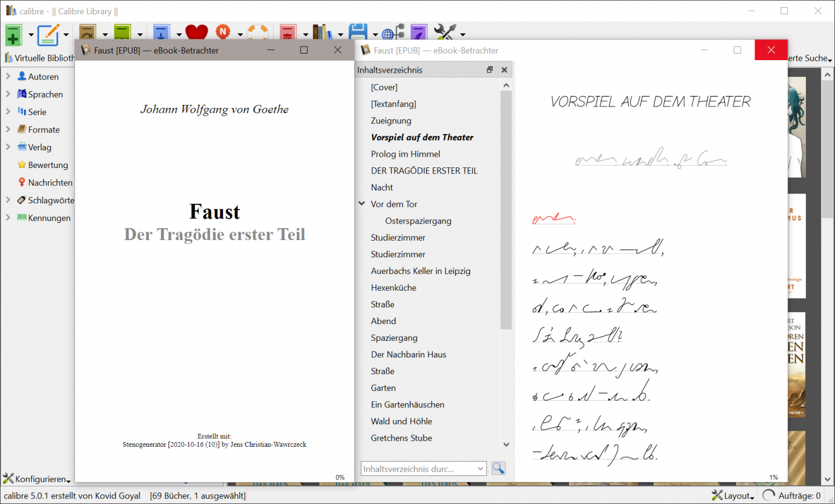Expand the Autoren category
The width and height of the screenshot is (835, 504).
pyautogui.click(x=8, y=76)
